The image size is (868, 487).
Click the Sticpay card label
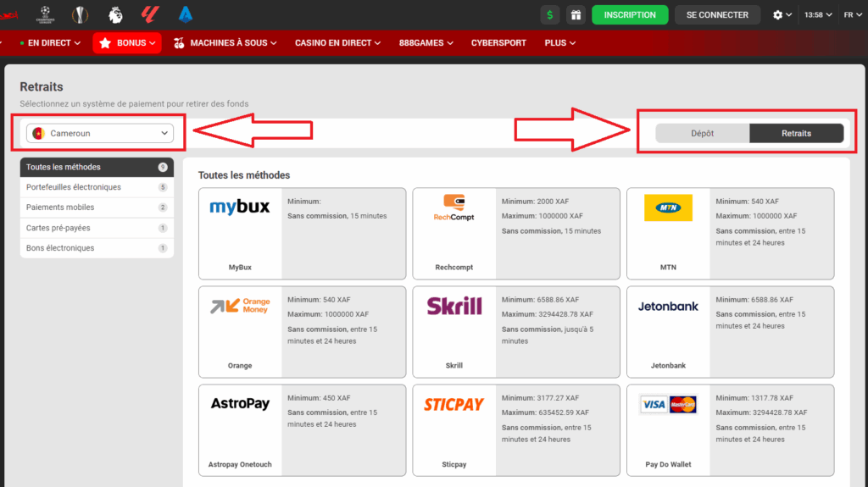click(x=454, y=464)
